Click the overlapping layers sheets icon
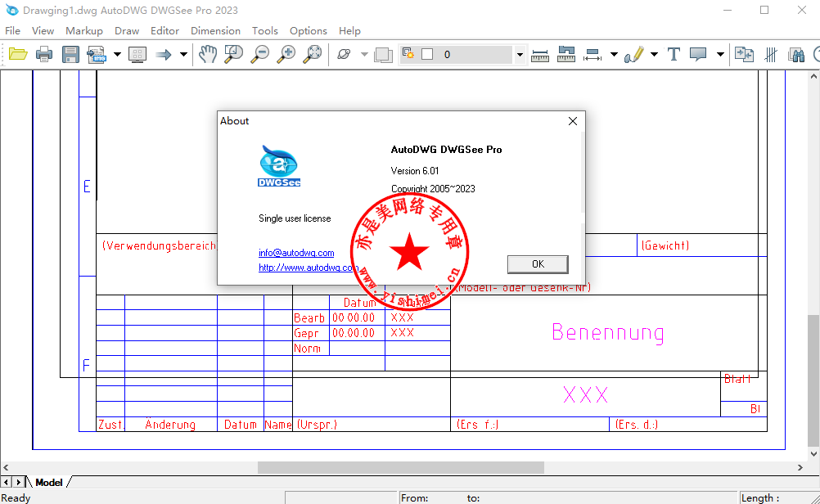The image size is (820, 504). pos(383,55)
